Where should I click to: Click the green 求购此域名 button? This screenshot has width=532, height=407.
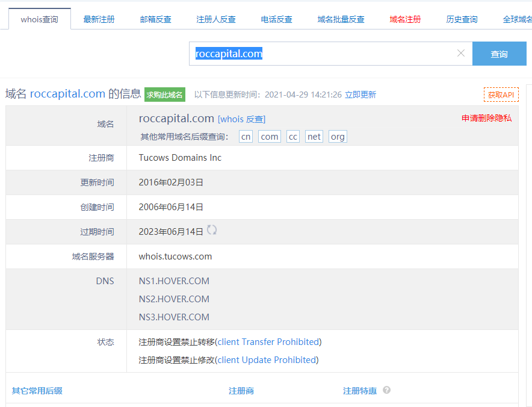pos(165,95)
